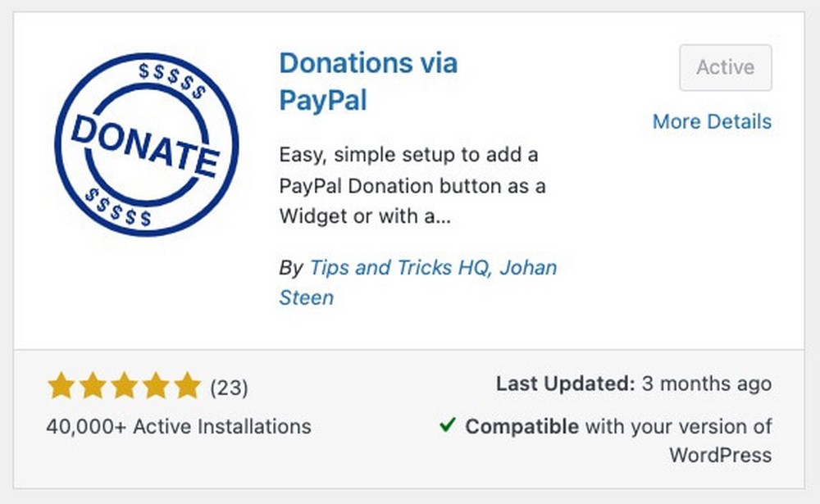The height and width of the screenshot is (504, 820).
Task: Click the DONATE text inside the stamp
Action: 144,143
